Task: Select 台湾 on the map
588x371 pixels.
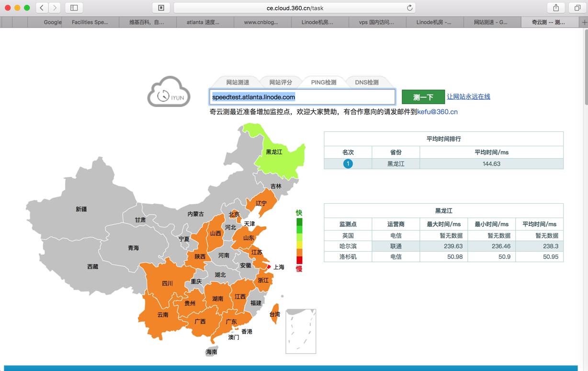Action: (275, 314)
